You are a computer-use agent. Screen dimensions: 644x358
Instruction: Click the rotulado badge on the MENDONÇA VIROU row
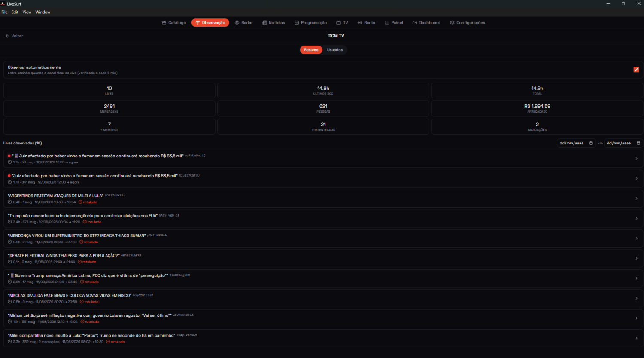(x=88, y=242)
